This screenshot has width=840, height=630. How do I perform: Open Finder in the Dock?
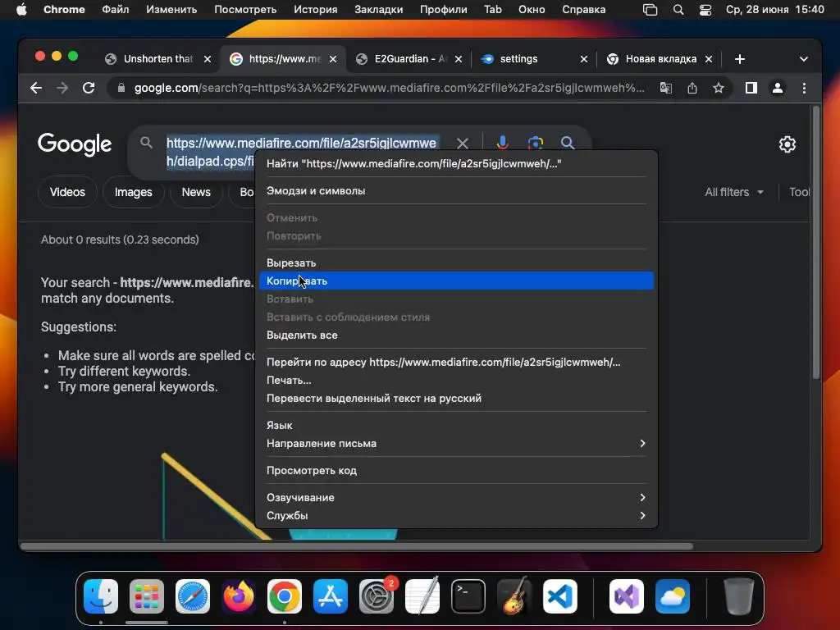point(101,596)
